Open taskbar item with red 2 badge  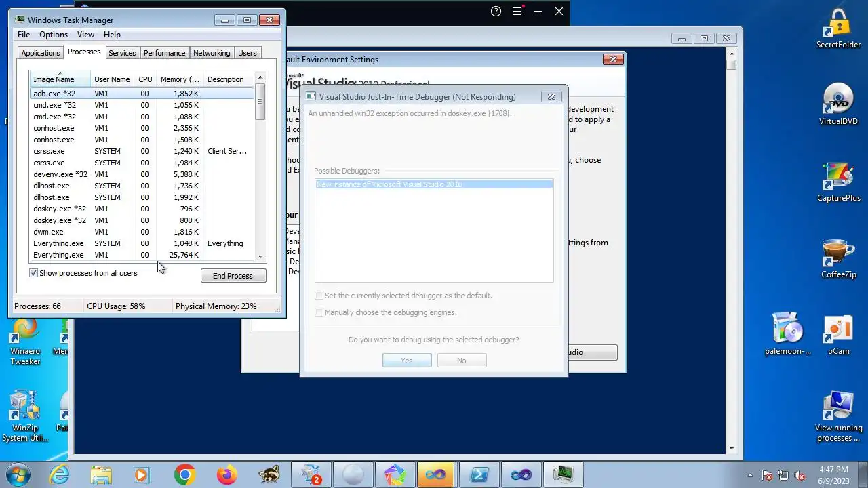click(311, 474)
